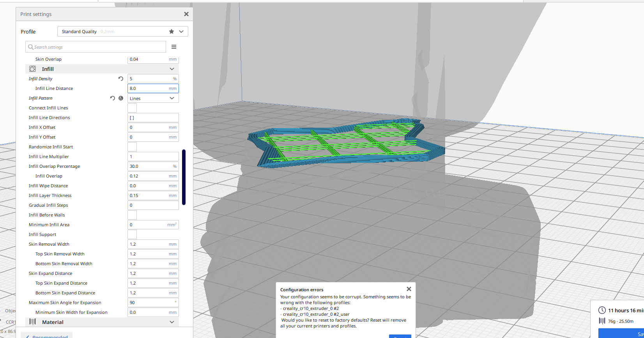644x338 pixels.
Task: Reset the Infill Density value
Action: click(121, 79)
